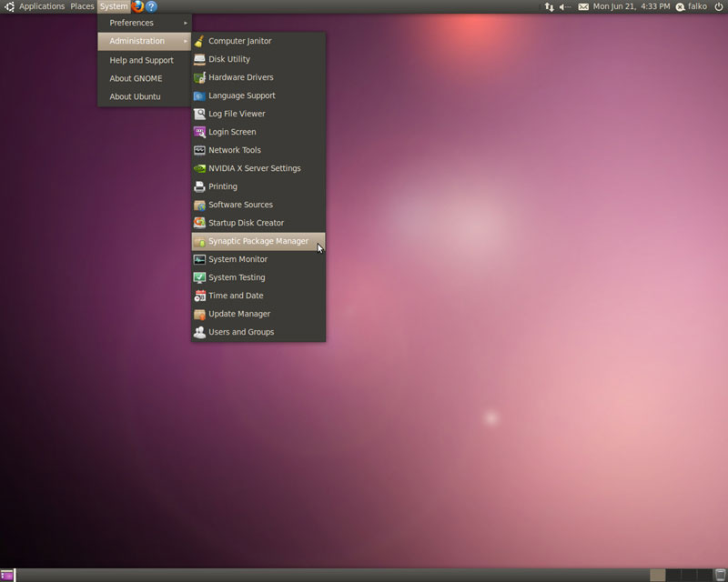Click the Synaptic Package Manager icon
The height and width of the screenshot is (582, 728).
[x=199, y=241]
